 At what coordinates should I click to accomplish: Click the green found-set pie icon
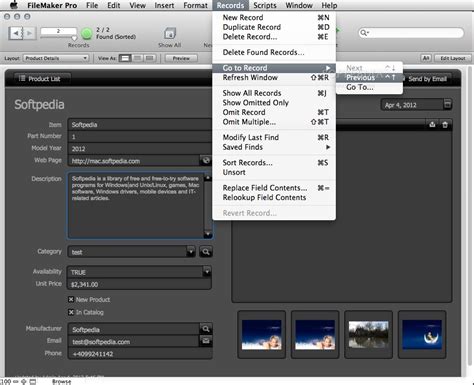point(86,34)
